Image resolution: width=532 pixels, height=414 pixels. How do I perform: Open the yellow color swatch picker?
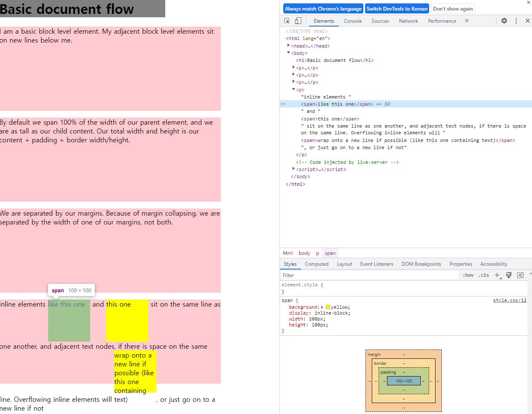pos(328,307)
